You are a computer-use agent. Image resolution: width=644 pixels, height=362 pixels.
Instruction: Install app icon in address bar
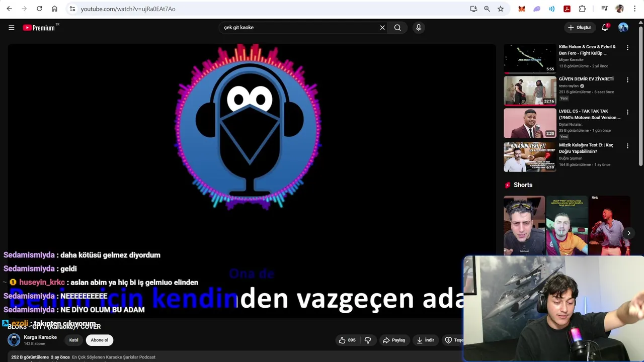pos(473,9)
